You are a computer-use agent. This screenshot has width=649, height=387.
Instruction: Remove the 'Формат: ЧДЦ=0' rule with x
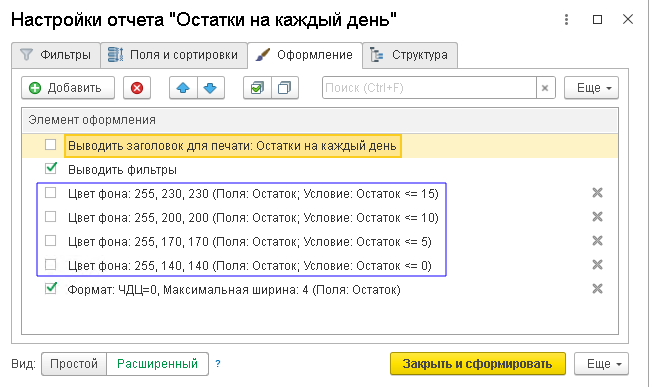(597, 288)
